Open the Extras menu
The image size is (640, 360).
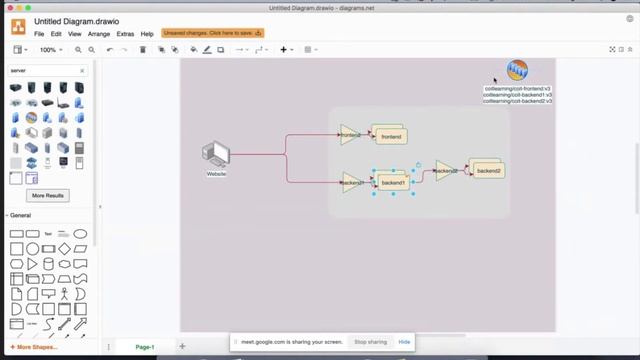[x=125, y=34]
